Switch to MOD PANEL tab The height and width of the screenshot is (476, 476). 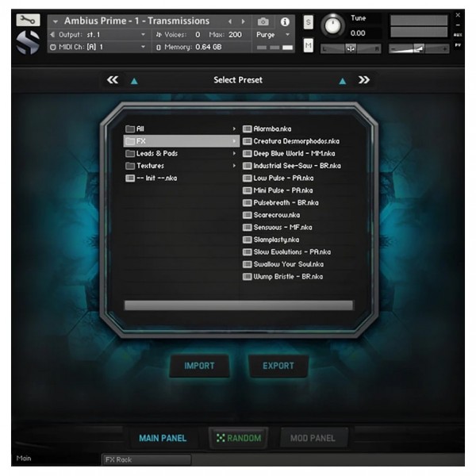coord(313,438)
